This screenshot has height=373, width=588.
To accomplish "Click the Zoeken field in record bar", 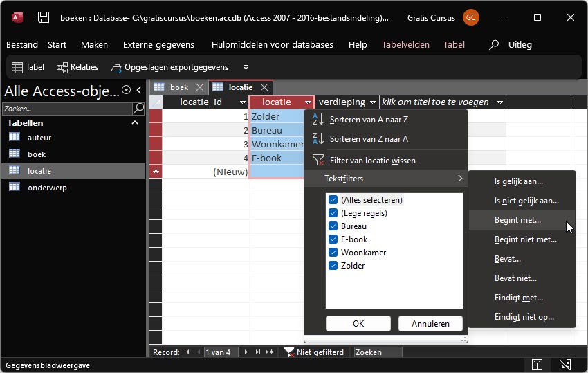I will (377, 352).
